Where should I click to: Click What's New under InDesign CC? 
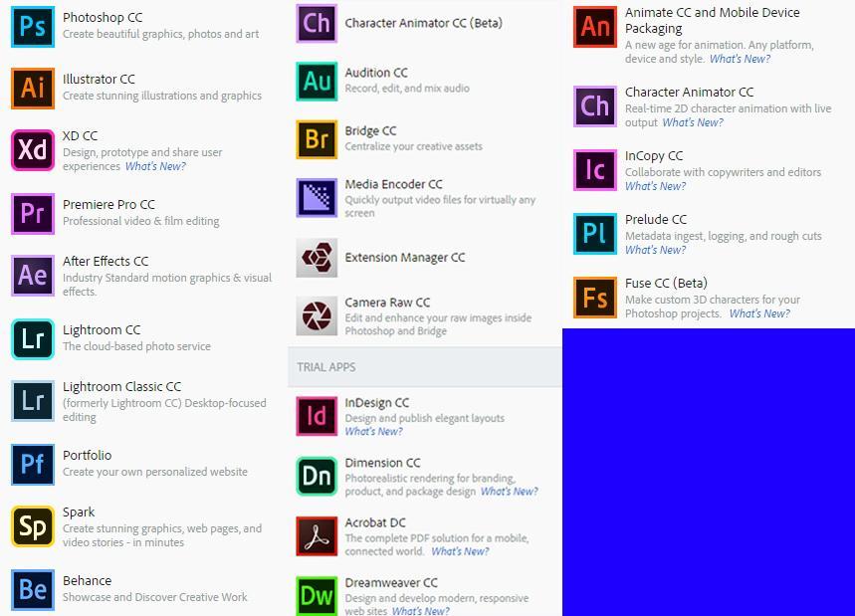[x=373, y=431]
